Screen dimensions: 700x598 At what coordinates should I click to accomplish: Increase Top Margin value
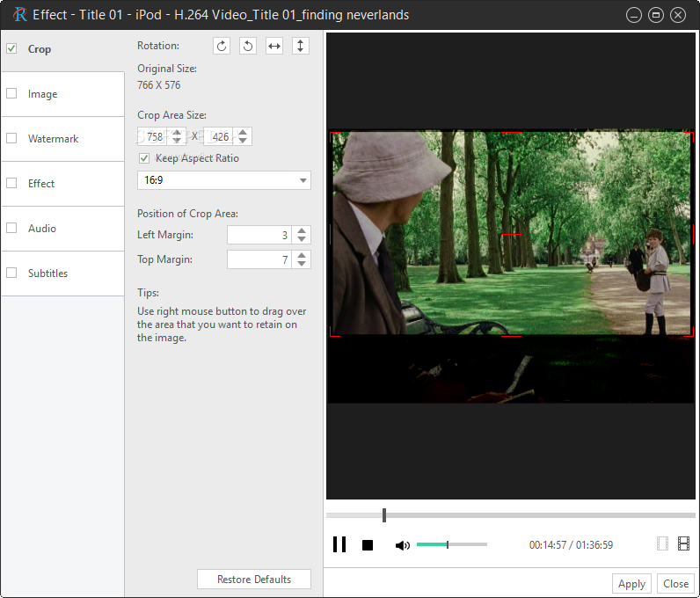click(302, 255)
